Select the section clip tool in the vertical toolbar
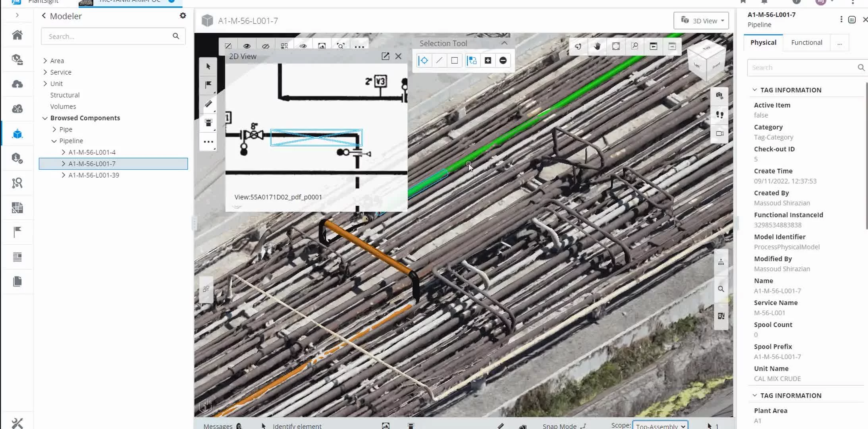Image resolution: width=868 pixels, height=429 pixels. (208, 122)
